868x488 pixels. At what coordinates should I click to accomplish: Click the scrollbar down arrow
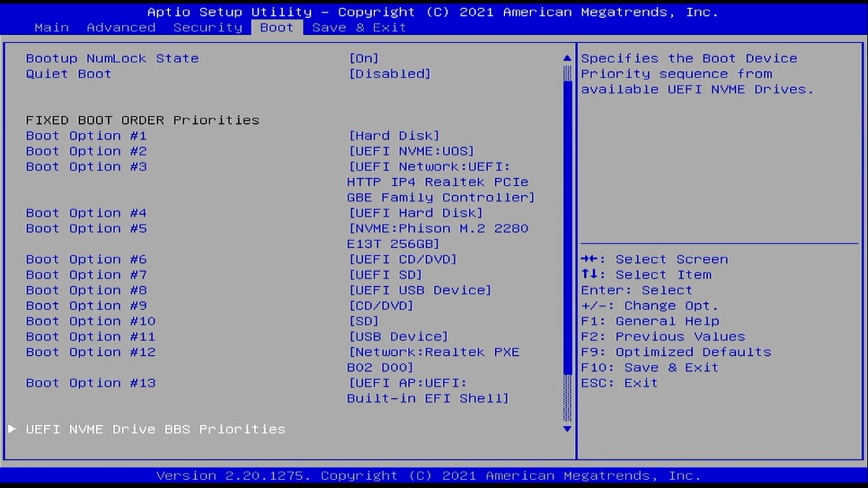[x=567, y=429]
